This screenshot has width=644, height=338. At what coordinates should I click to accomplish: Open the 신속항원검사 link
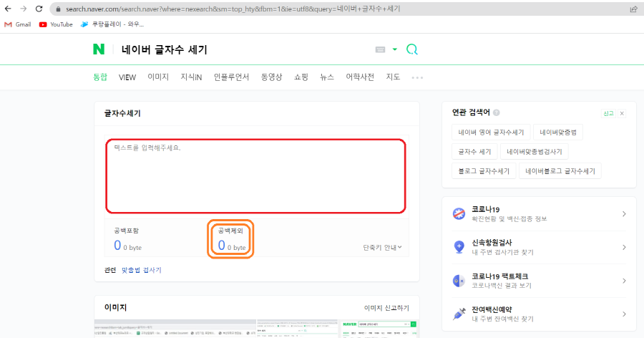(502, 247)
